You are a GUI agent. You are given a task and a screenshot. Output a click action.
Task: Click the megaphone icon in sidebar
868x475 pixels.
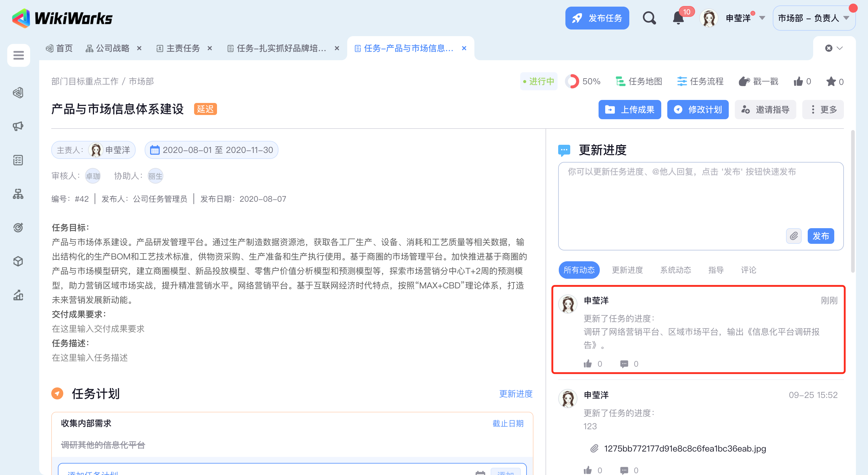(18, 126)
